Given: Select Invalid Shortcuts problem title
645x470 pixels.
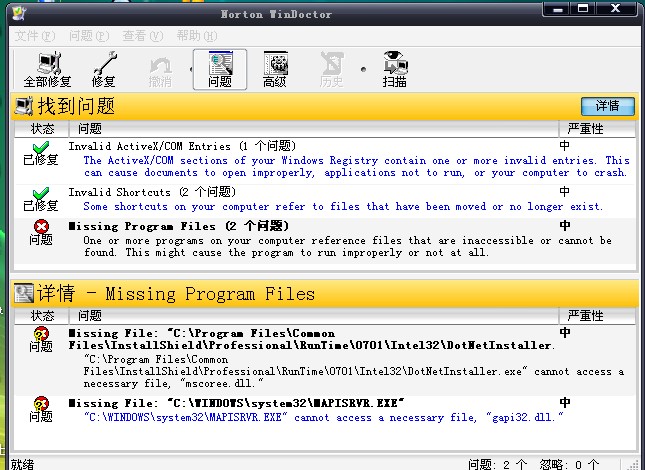Looking at the screenshot, I should click(152, 192).
